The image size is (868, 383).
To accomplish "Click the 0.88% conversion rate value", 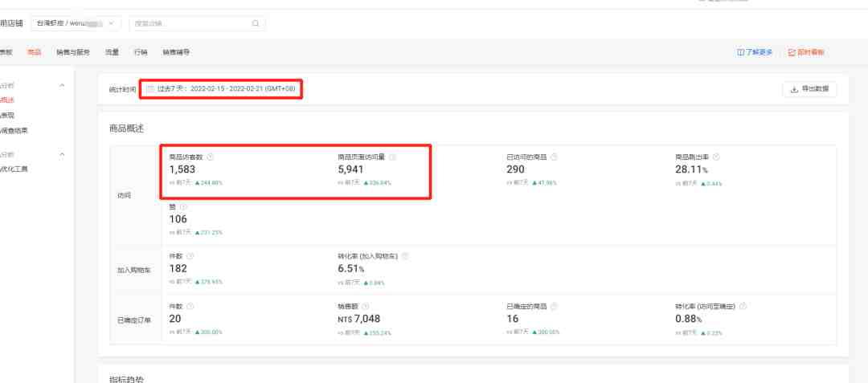I will [x=689, y=318].
